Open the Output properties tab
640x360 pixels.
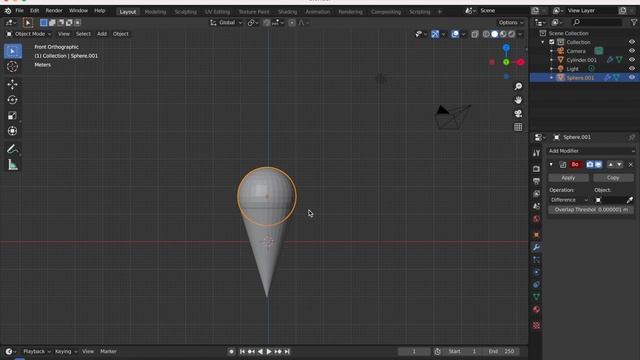536,181
